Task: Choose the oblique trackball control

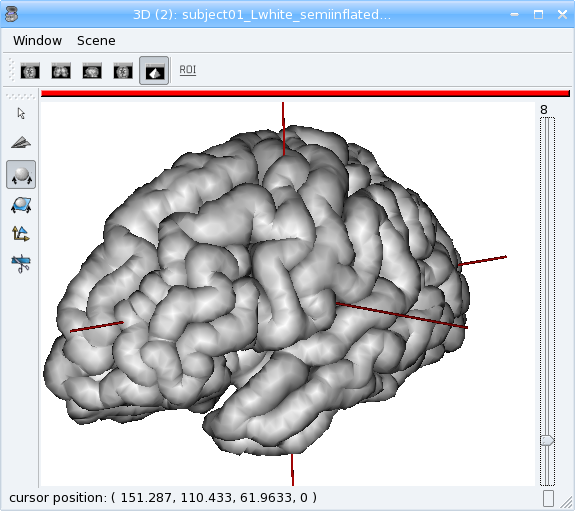Action: [x=21, y=205]
